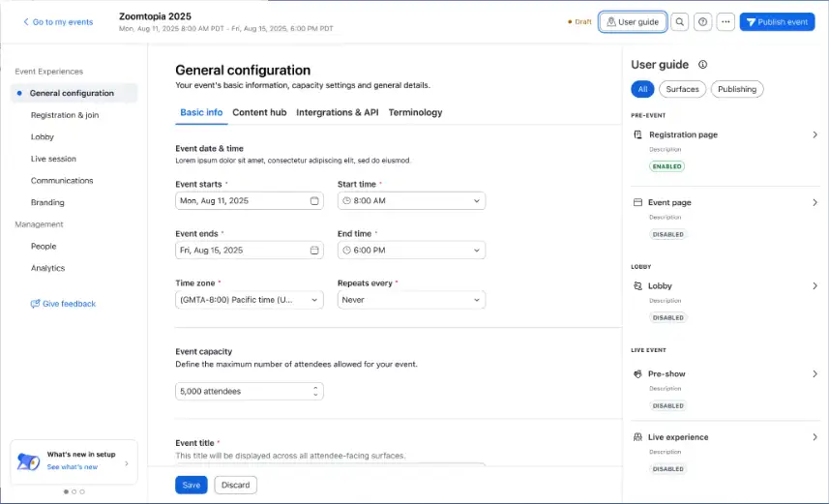Select the All filter pill
This screenshot has width=829, height=504.
pos(642,89)
